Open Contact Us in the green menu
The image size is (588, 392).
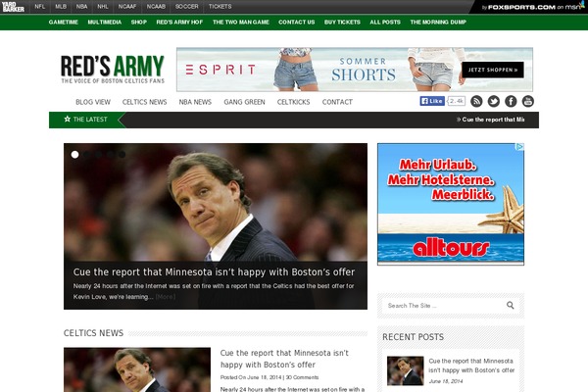[x=297, y=23]
